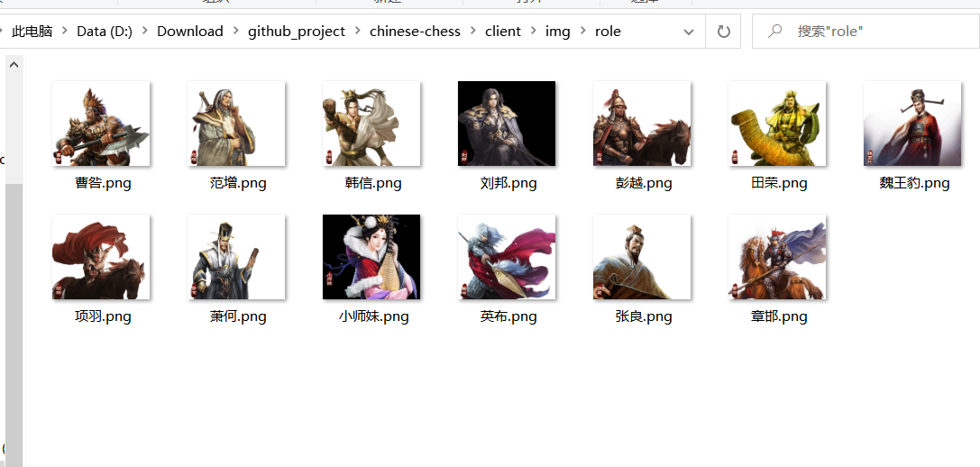Go to the Download folder breadcrumb
980x467 pixels.
click(x=190, y=32)
